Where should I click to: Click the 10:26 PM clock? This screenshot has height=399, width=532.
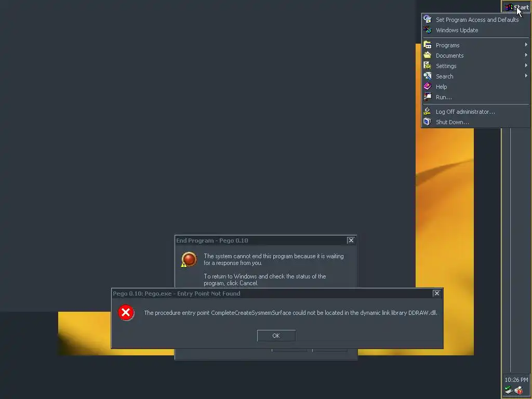point(516,380)
